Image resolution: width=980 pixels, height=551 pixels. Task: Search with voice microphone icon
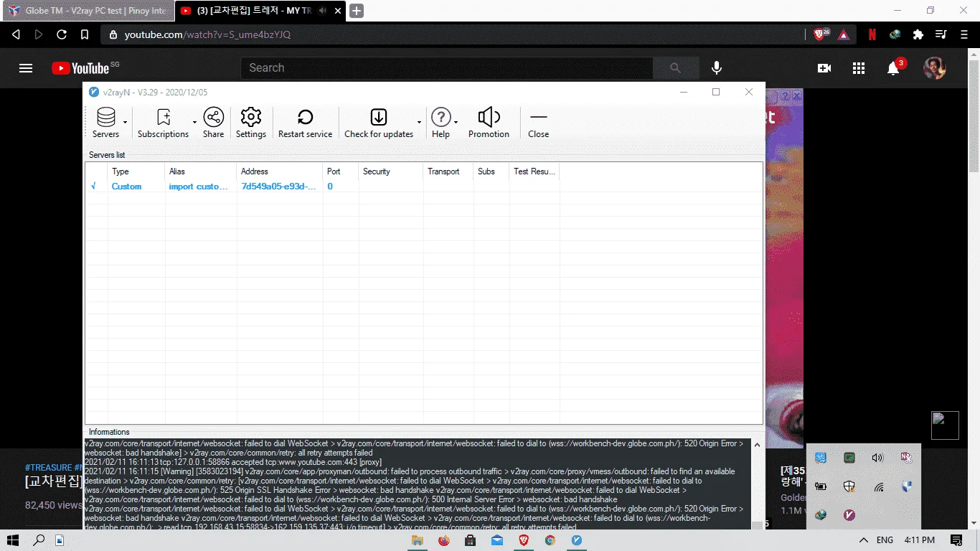point(716,68)
